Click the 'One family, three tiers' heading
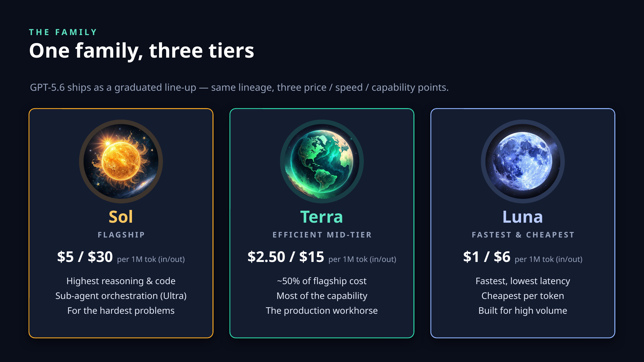The width and height of the screenshot is (644, 362). (x=142, y=51)
